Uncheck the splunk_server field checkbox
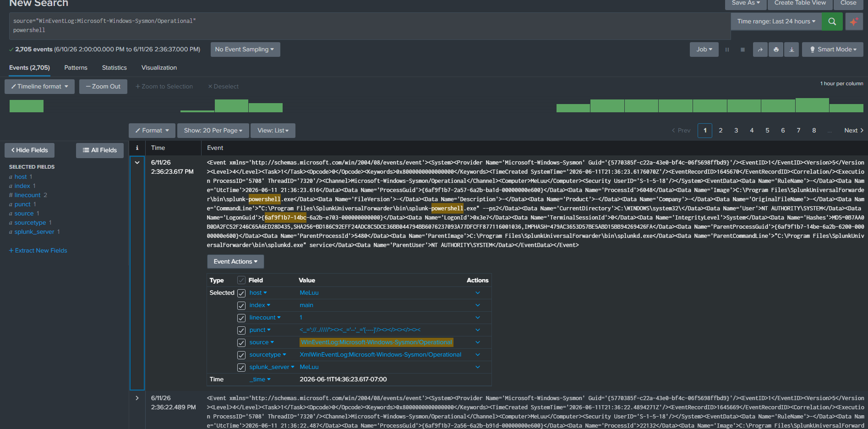The height and width of the screenshot is (429, 868). coord(241,368)
